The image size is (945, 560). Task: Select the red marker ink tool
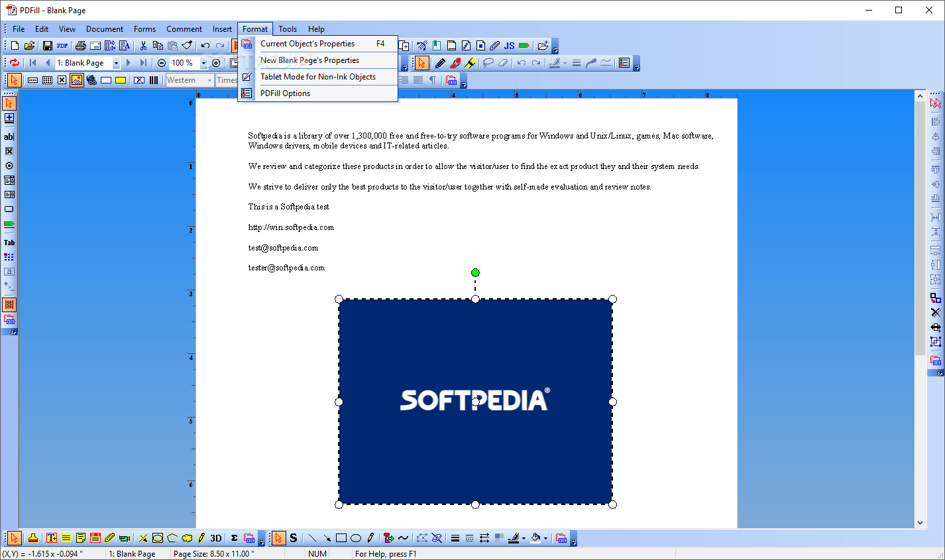pyautogui.click(x=455, y=63)
